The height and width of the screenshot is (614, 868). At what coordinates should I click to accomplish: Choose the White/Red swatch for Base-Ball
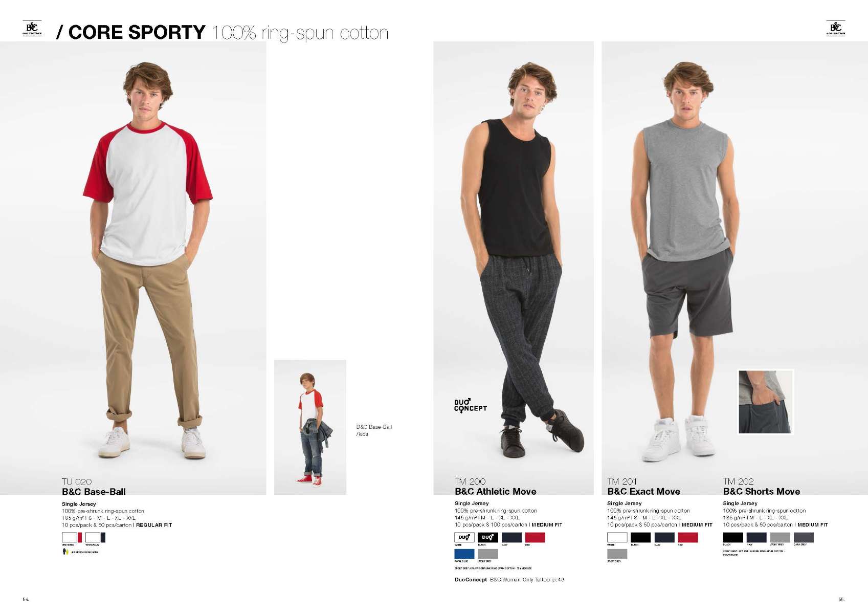[72, 537]
